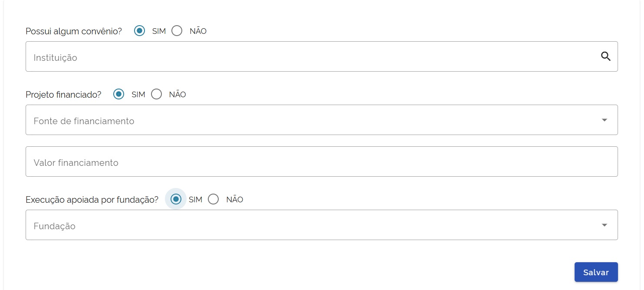Focus the Instituição text field
The image size is (644, 290).
(304, 57)
